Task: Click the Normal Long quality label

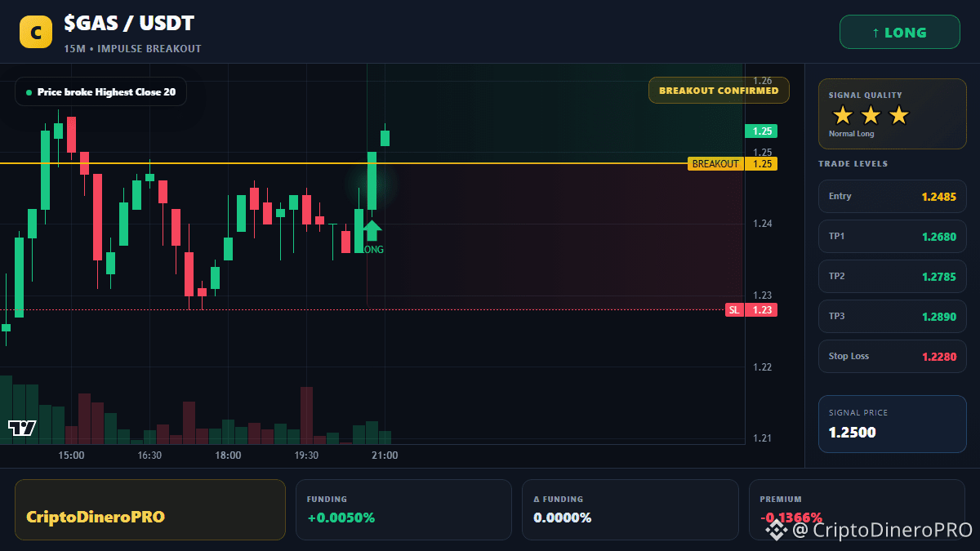Action: click(851, 134)
